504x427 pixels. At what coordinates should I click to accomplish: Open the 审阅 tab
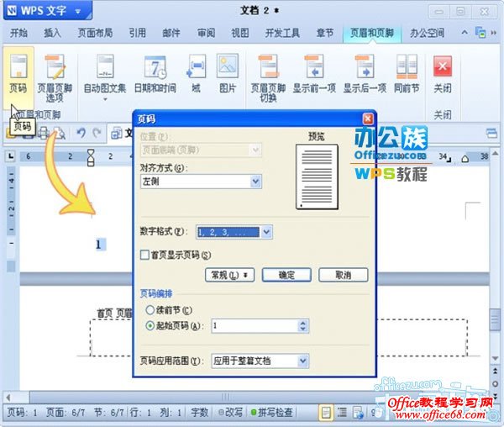tap(206, 33)
